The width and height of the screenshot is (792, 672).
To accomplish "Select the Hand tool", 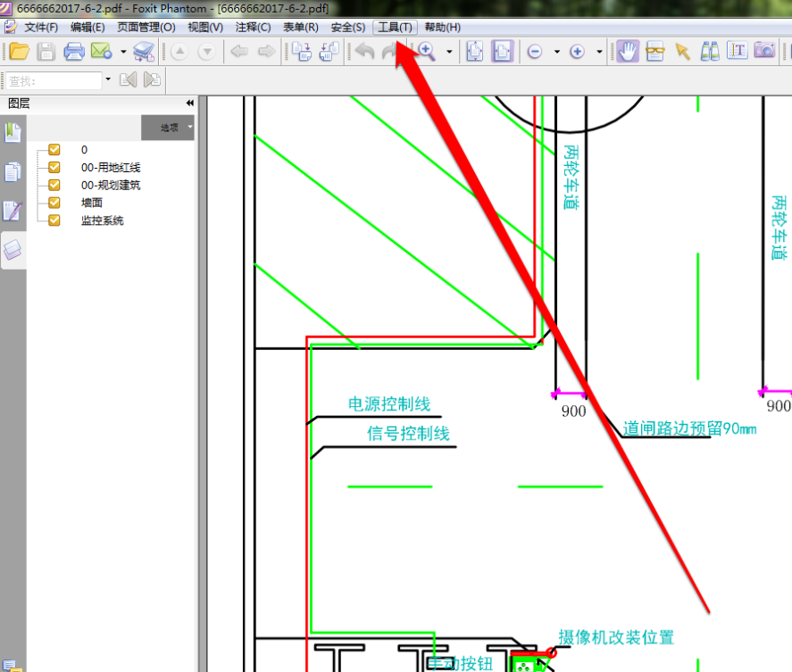I will 628,51.
